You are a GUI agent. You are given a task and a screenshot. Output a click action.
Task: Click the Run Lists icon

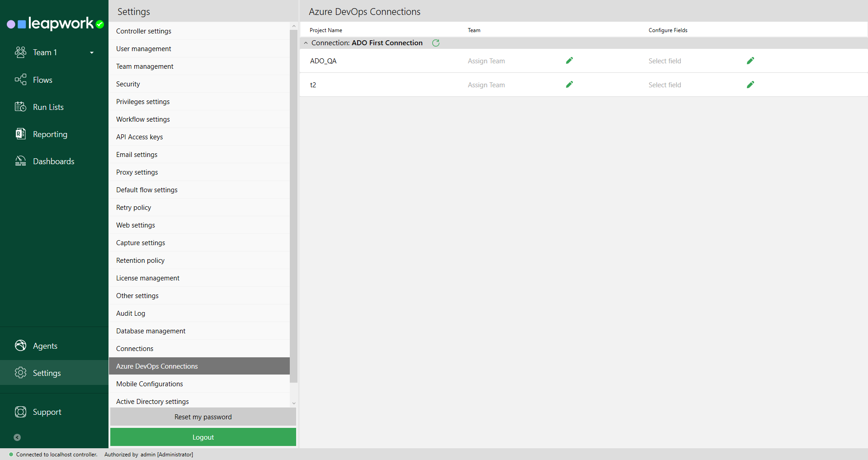click(x=20, y=107)
